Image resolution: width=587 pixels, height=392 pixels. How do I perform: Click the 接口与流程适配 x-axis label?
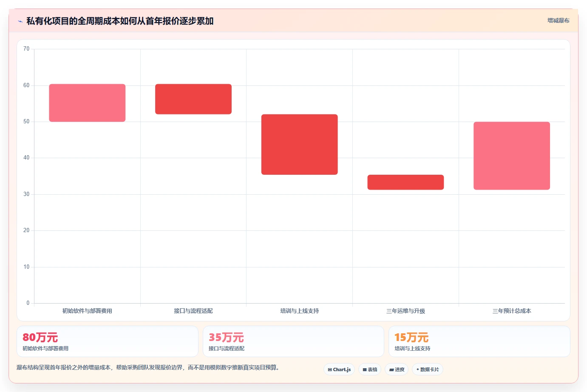click(193, 311)
